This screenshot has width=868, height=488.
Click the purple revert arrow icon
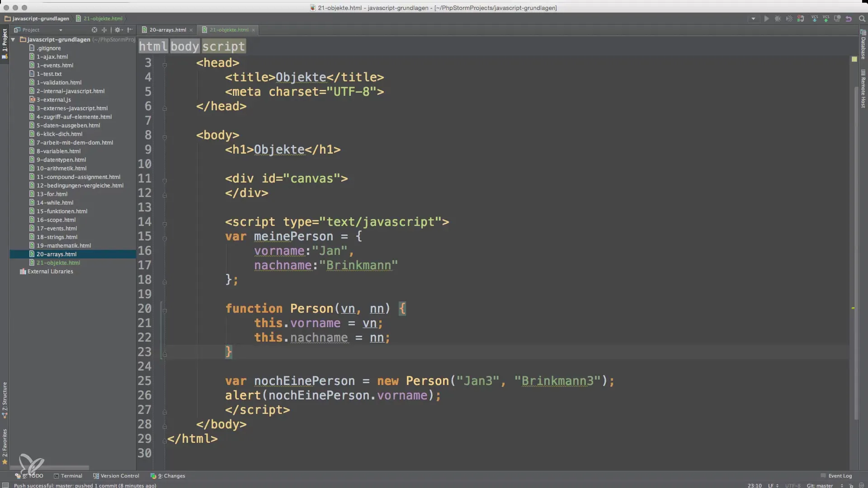pos(849,19)
